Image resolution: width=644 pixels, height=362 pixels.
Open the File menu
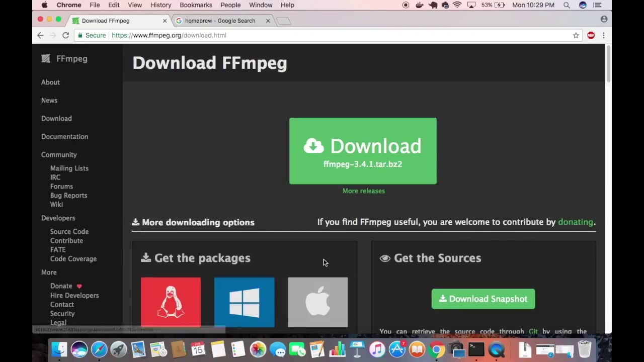(x=95, y=5)
